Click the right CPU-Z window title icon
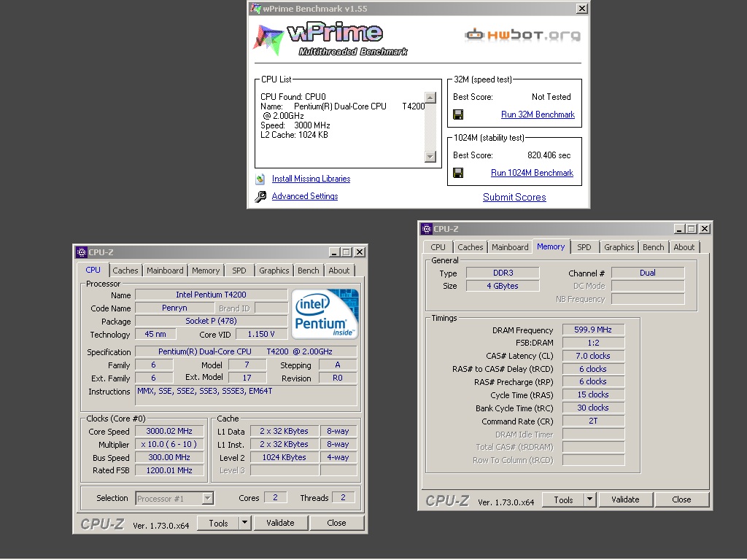This screenshot has width=747, height=560. (x=426, y=229)
